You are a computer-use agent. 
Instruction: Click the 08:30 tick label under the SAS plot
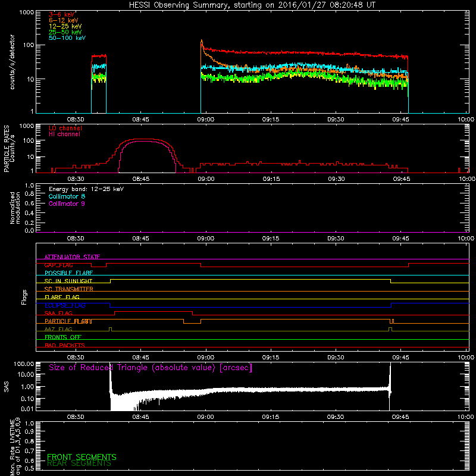tap(76, 417)
